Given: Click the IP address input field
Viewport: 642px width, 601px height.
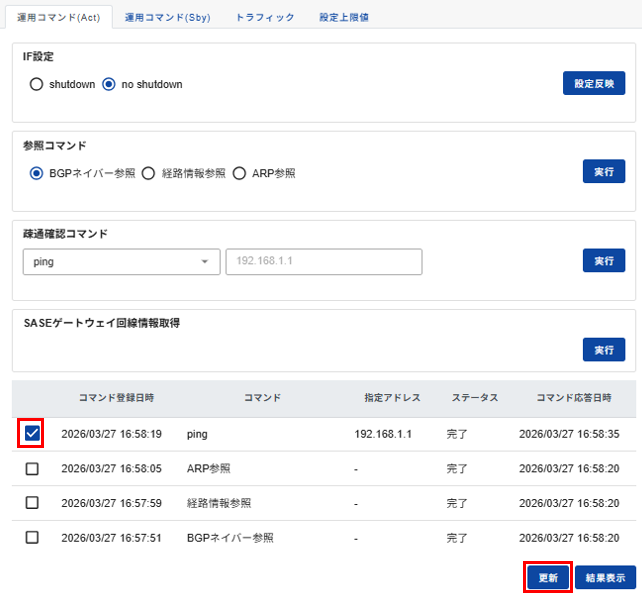Looking at the screenshot, I should (x=324, y=261).
